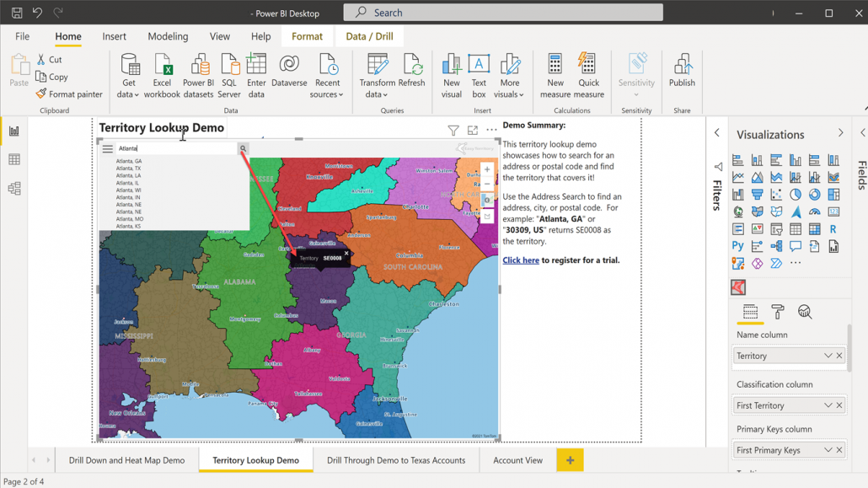Click the map search magnifier button
Screen dimensions: 868x488
243,148
